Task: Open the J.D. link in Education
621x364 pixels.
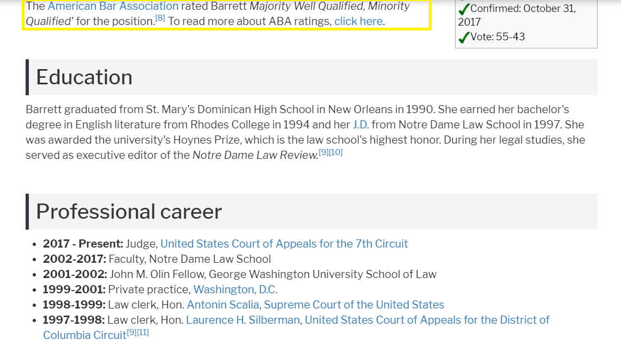Action: [361, 125]
